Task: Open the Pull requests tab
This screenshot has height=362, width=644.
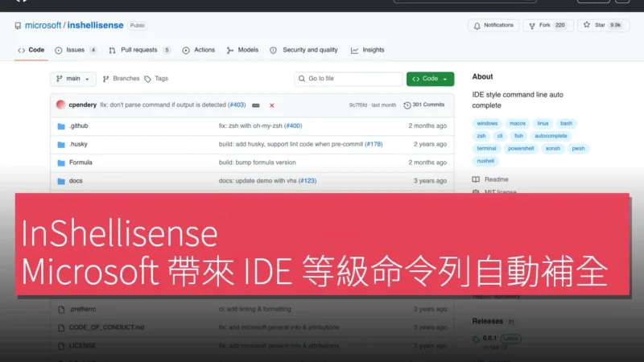Action: pyautogui.click(x=139, y=50)
